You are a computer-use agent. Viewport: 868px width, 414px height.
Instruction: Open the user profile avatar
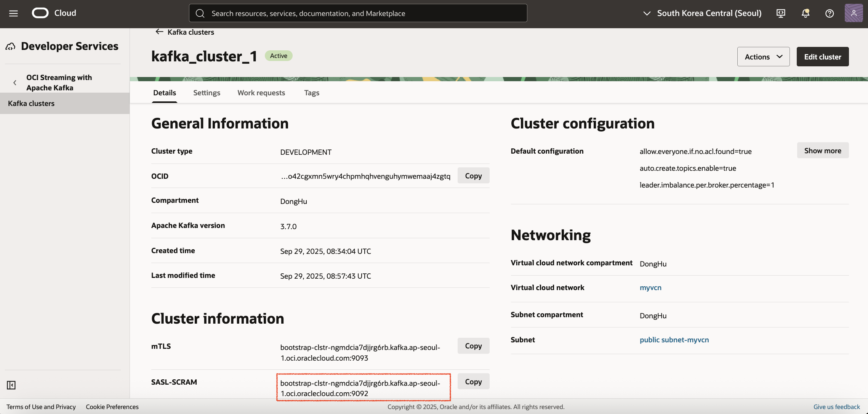[x=854, y=13]
